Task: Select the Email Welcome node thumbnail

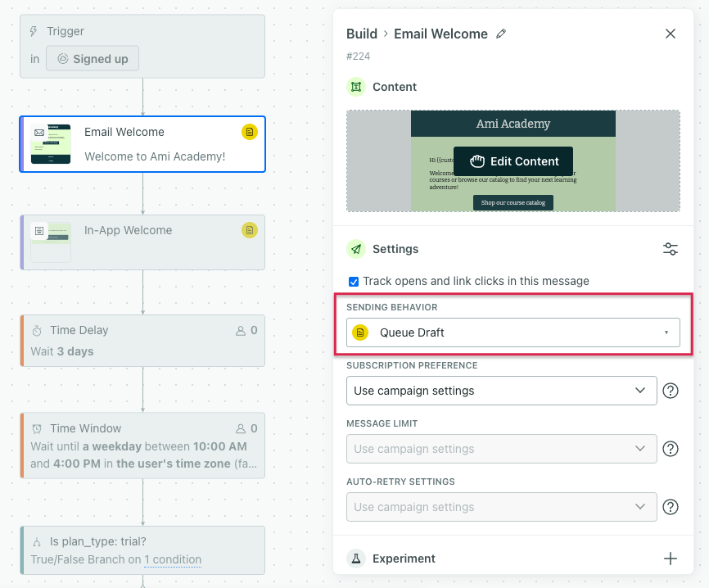Action: 51,144
